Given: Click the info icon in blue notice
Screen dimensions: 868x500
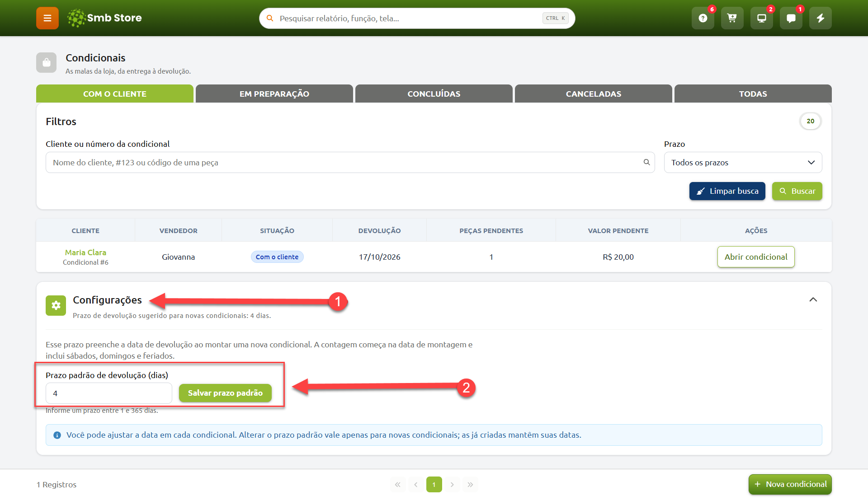Looking at the screenshot, I should 57,435.
